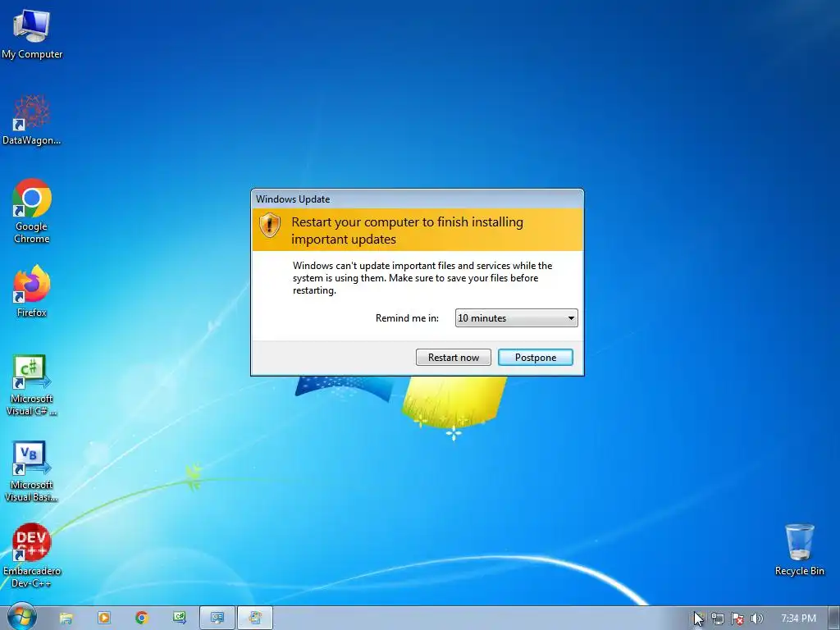Click the shield warning icon in dialog
This screenshot has height=630, width=840.
269,225
